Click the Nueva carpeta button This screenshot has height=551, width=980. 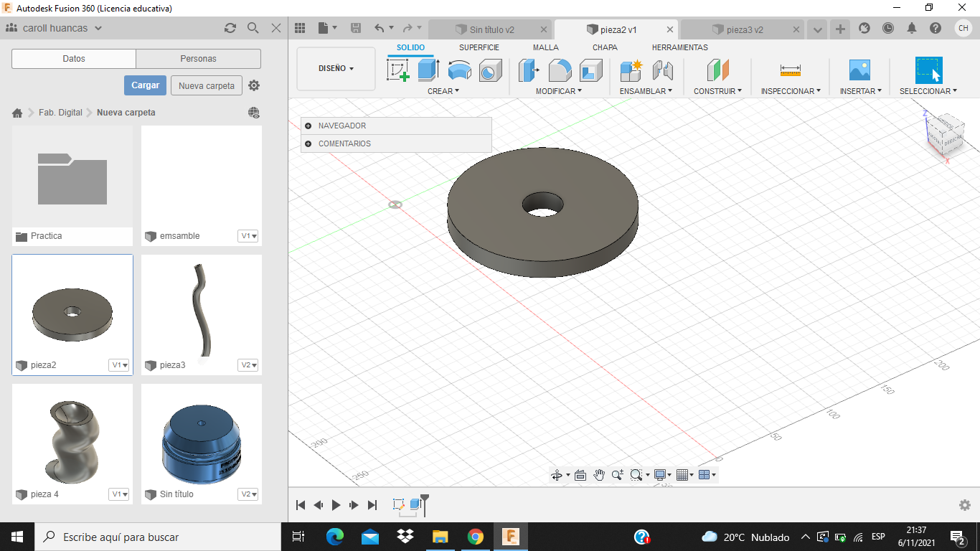tap(206, 85)
